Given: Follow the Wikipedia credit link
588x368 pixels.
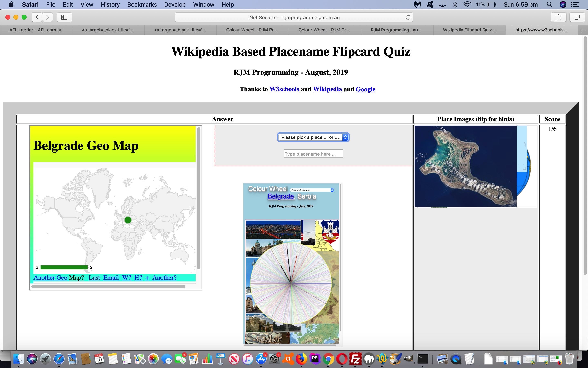Looking at the screenshot, I should pos(327,89).
